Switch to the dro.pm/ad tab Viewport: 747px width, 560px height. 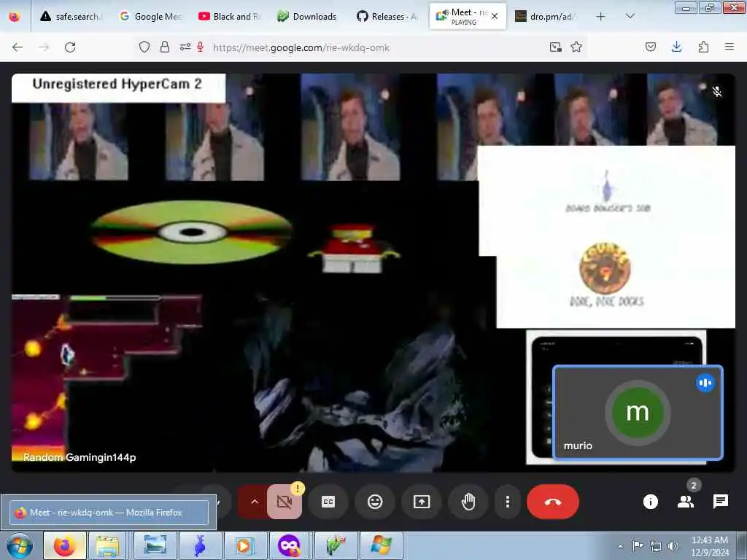[x=546, y=17]
